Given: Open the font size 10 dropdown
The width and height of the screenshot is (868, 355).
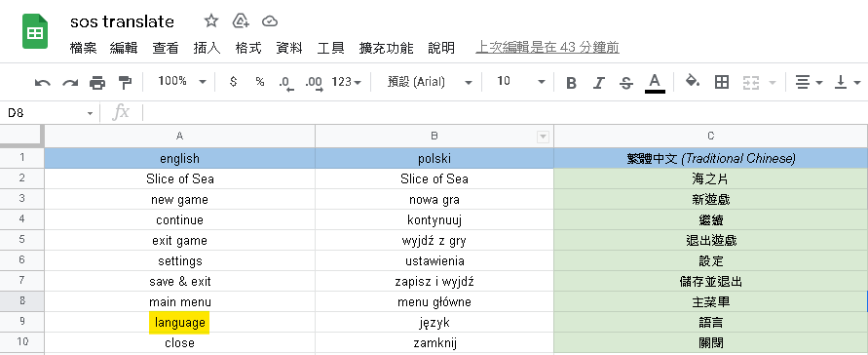Looking at the screenshot, I should tap(520, 82).
